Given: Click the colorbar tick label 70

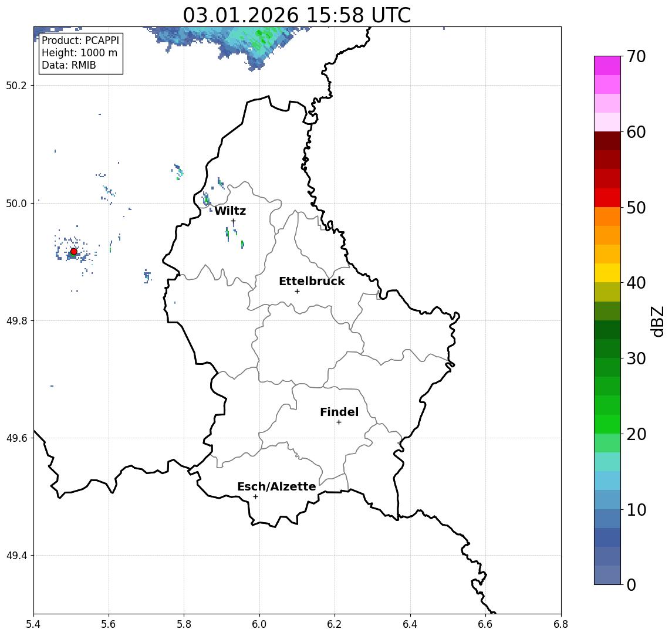Looking at the screenshot, I should click(x=636, y=56).
